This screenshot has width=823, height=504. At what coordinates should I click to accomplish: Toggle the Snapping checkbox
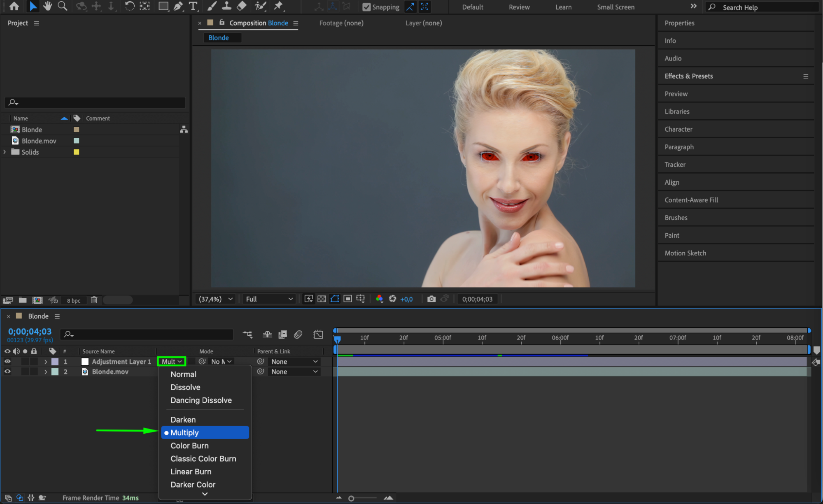click(x=366, y=7)
